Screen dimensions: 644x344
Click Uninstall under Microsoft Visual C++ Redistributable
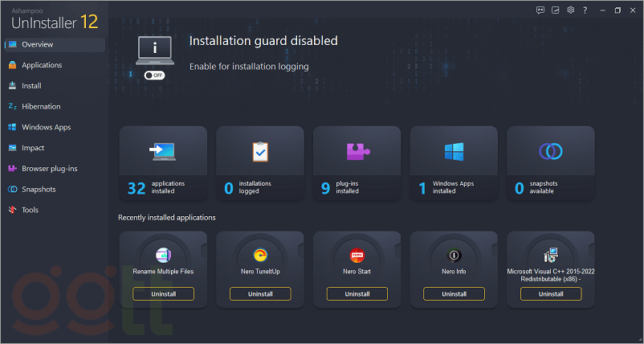click(551, 294)
